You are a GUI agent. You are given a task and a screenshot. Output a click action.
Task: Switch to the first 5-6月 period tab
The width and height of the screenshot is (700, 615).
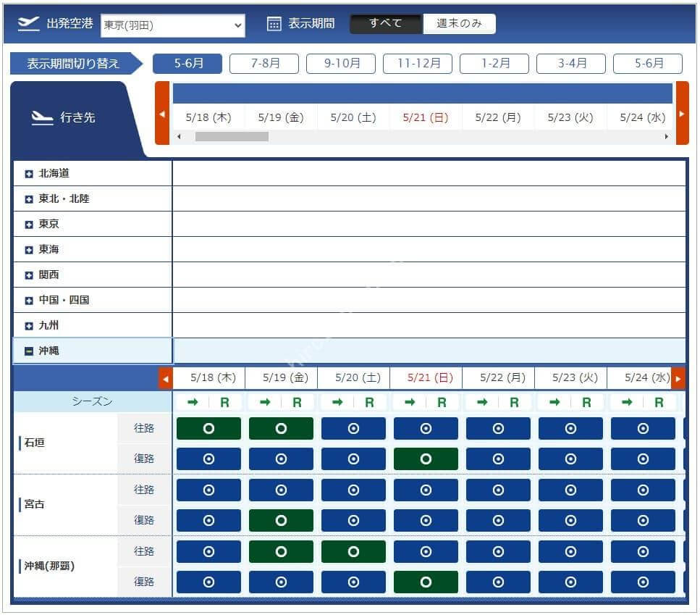pyautogui.click(x=187, y=64)
